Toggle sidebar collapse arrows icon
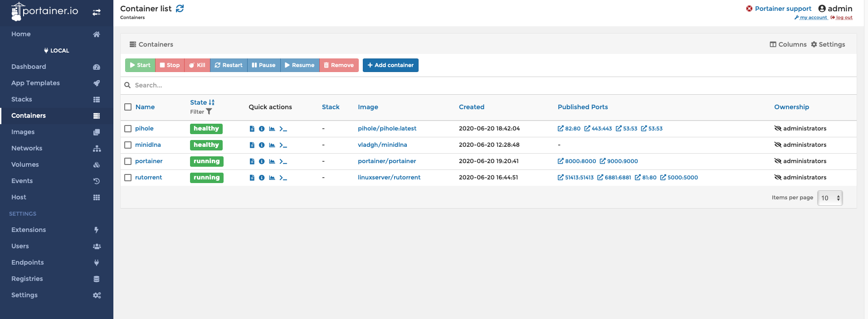The height and width of the screenshot is (319, 868). pos(97,12)
